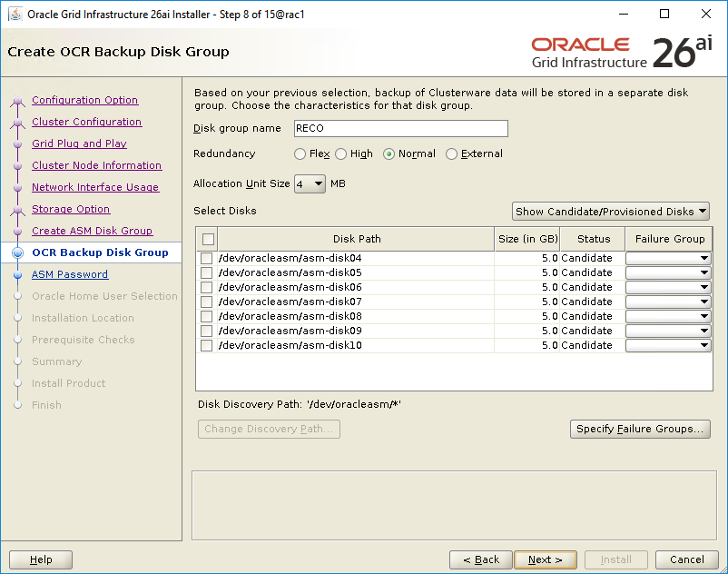This screenshot has height=574, width=728.
Task: Toggle the select-all disks header checkbox
Action: 208,239
